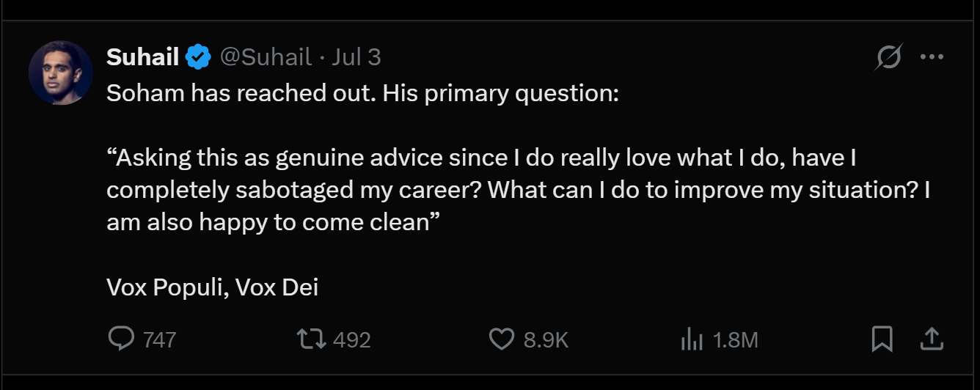The height and width of the screenshot is (390, 980).
Task: Repost this tweet using the arrows icon
Action: [310, 339]
